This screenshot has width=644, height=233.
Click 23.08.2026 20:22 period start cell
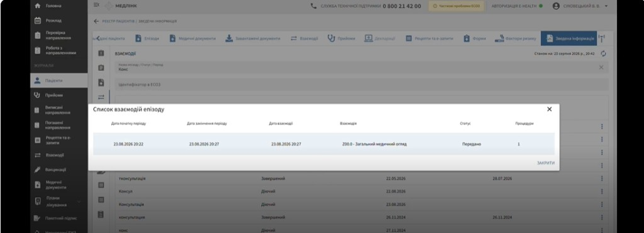tap(128, 144)
